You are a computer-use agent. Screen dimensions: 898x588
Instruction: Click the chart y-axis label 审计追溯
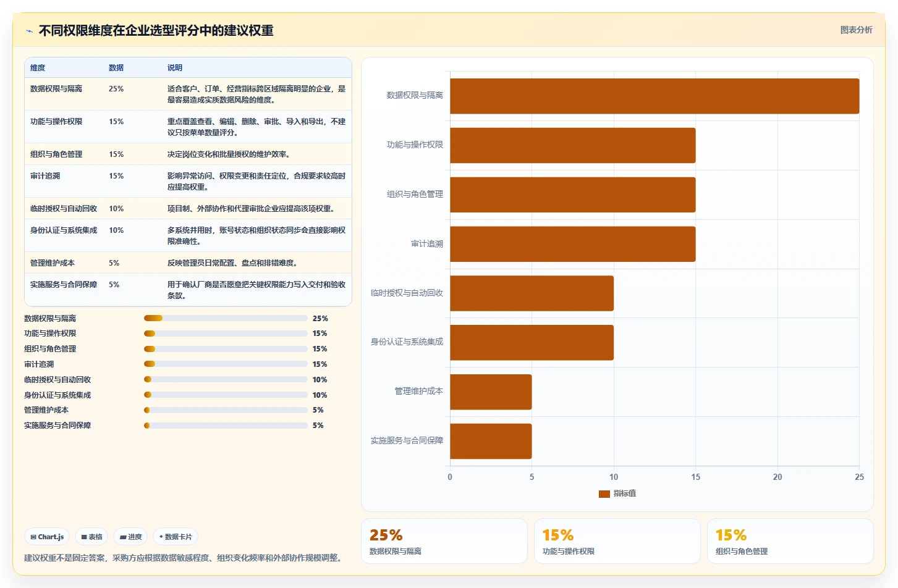point(427,244)
